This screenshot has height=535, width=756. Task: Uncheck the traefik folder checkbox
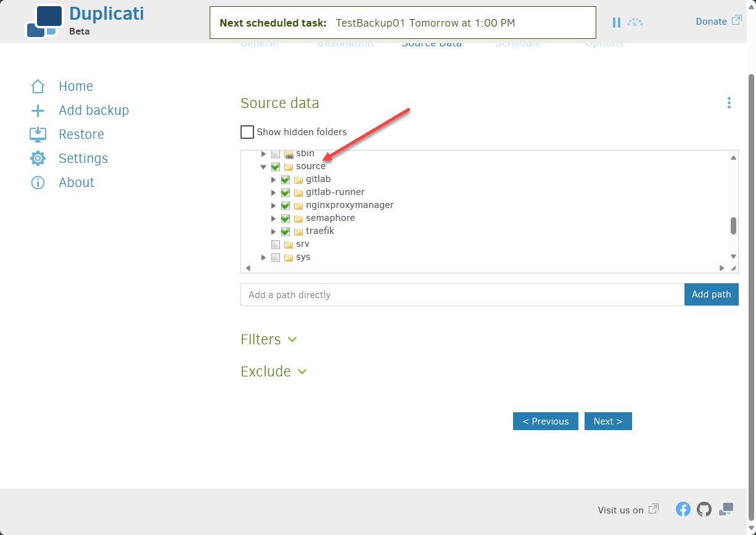(x=286, y=231)
